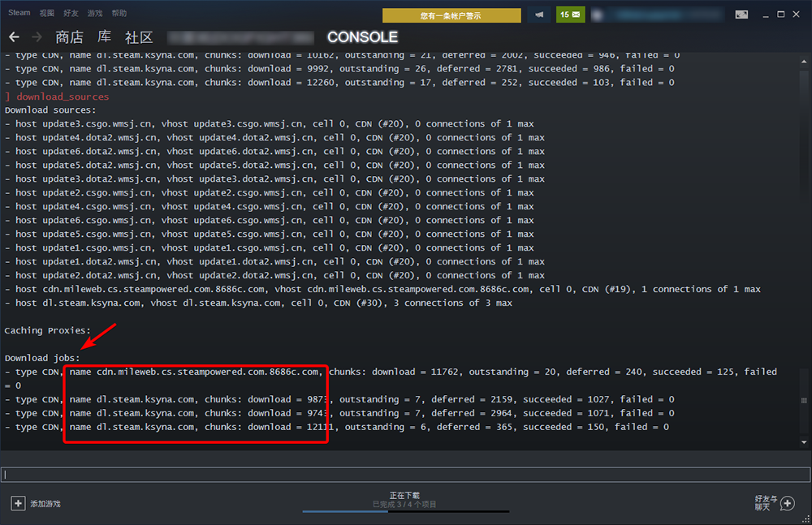Image resolution: width=812 pixels, height=525 pixels.
Task: Click the "Caching Proxies:" heading
Action: (x=48, y=330)
